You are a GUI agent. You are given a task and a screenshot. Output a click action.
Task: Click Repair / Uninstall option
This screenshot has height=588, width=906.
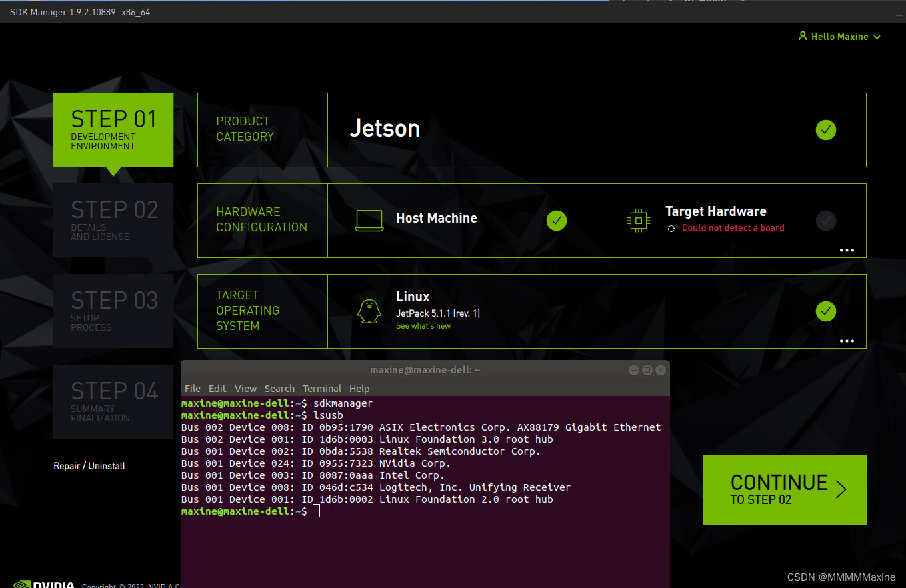tap(89, 465)
